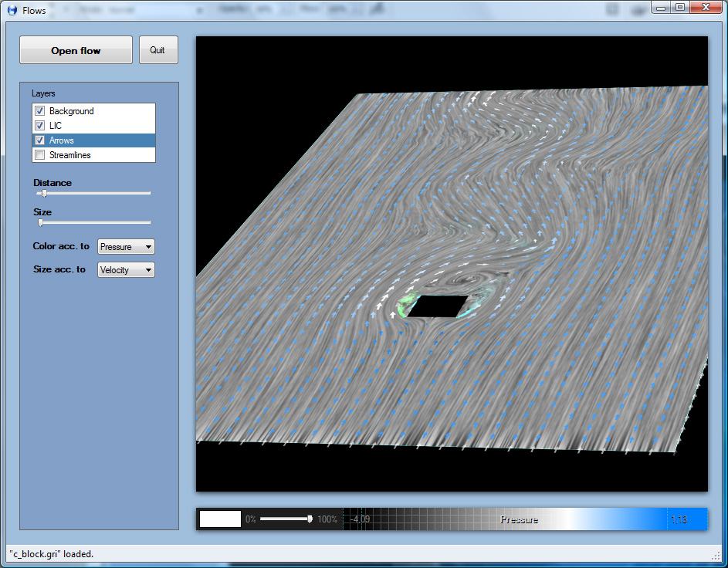Select the Streamlines item in Layers list
728x568 pixels.
pos(70,155)
